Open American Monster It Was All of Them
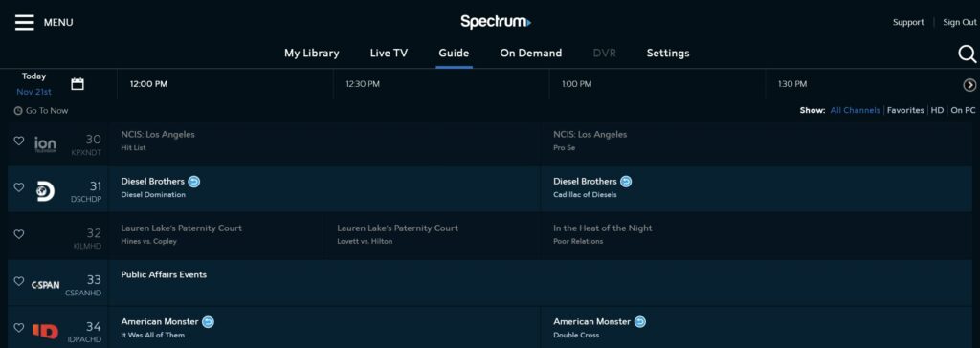Screen dimensions: 980x348 324,327
